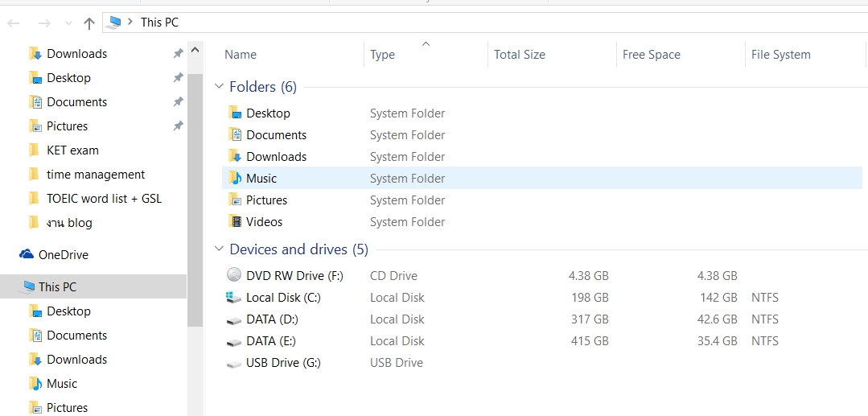Click the USB Drive (G:) icon
Screen dimensions: 868x416
pos(234,363)
